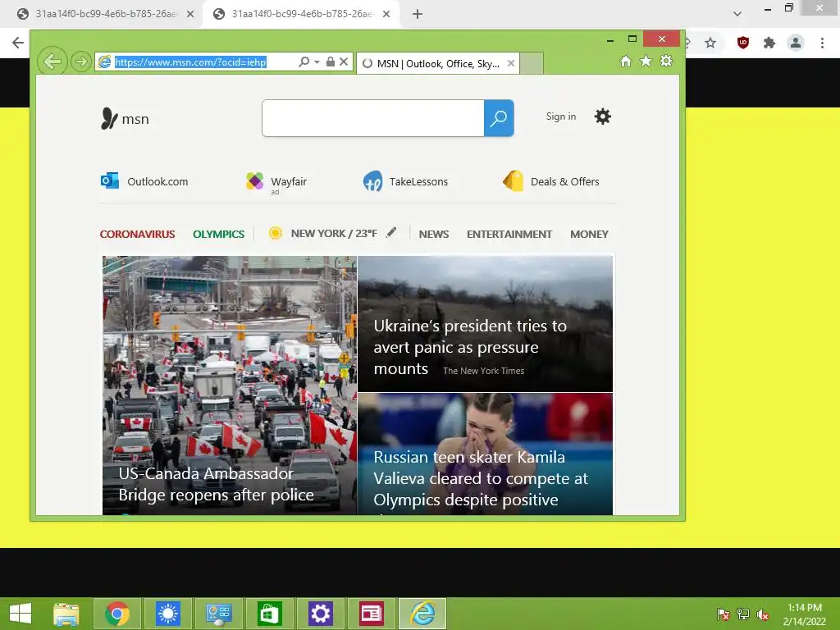Open Chrome tab search chevron
The image size is (840, 630).
[x=737, y=14]
